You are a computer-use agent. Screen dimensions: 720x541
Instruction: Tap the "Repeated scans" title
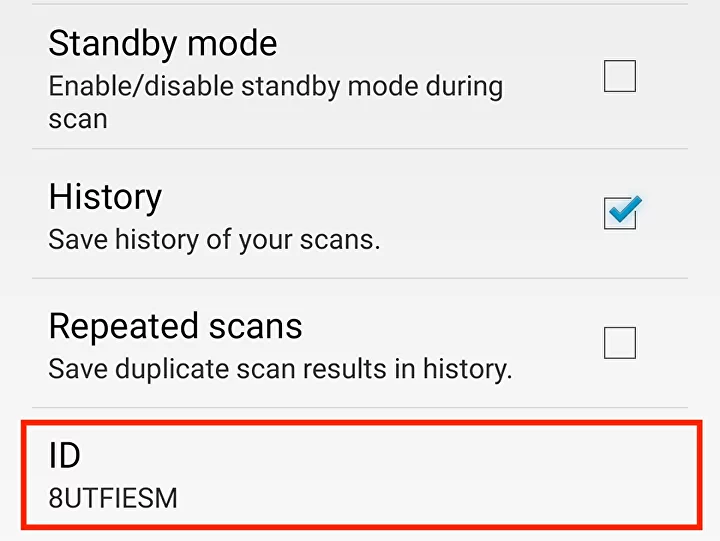tap(175, 326)
